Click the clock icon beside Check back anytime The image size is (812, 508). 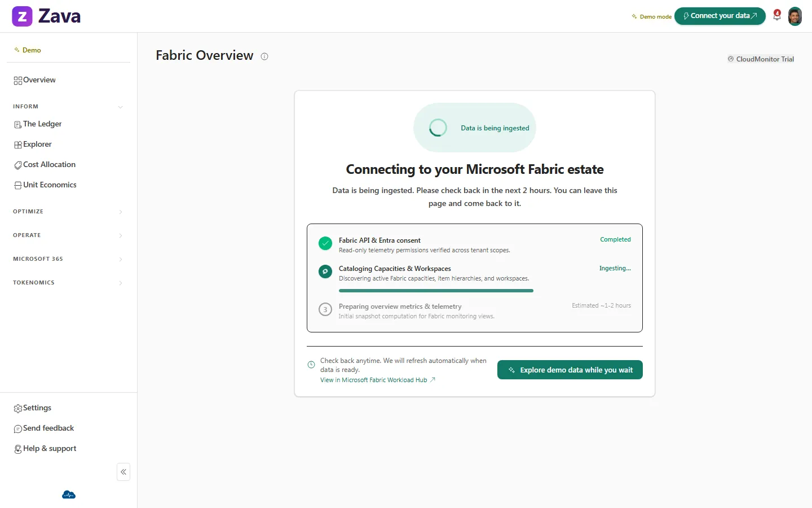coord(311,365)
